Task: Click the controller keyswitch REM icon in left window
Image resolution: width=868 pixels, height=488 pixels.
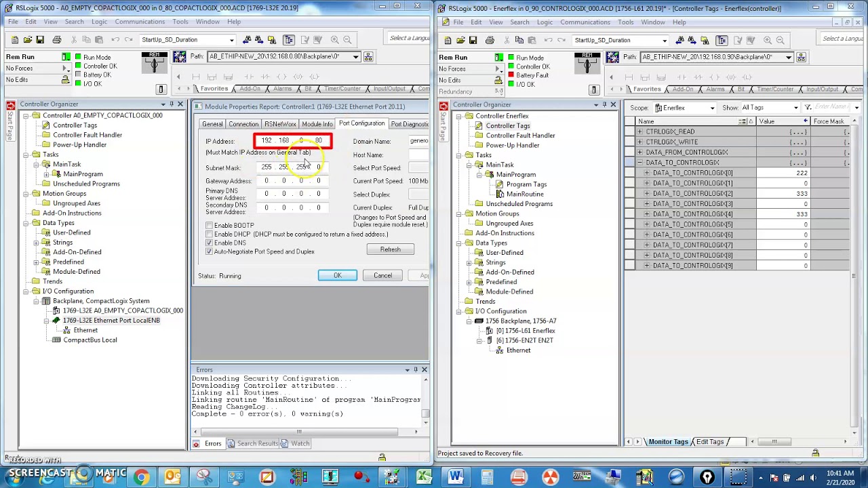Action: pyautogui.click(x=154, y=64)
